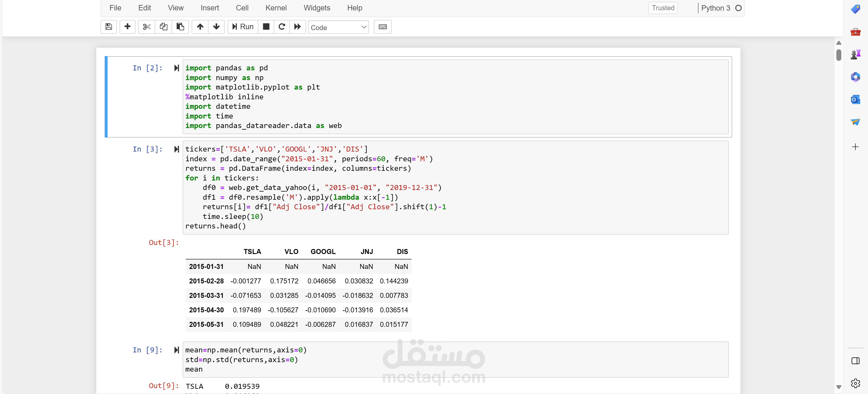Copy the selected cell from the toolbar

(x=163, y=27)
